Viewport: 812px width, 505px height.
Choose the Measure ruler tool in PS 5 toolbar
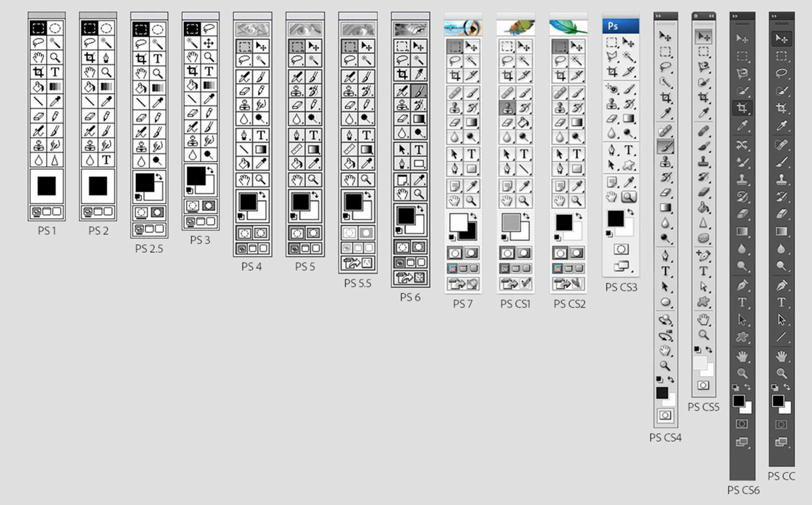click(x=297, y=149)
